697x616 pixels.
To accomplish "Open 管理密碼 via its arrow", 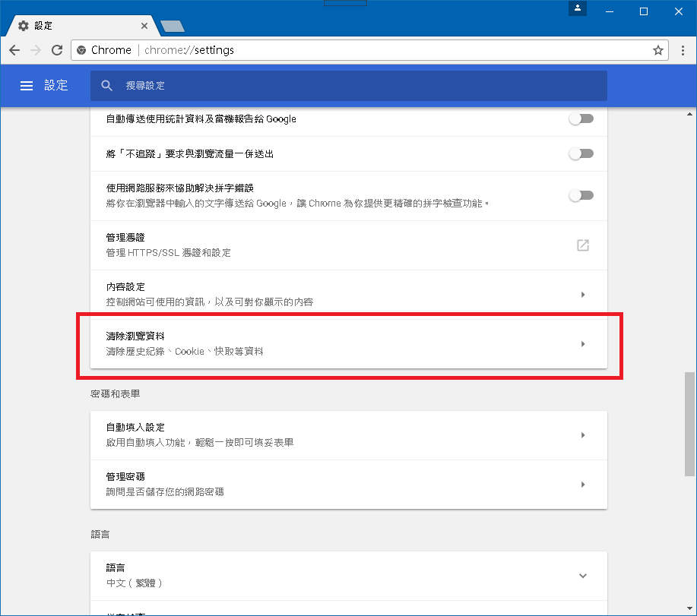I will pos(583,484).
